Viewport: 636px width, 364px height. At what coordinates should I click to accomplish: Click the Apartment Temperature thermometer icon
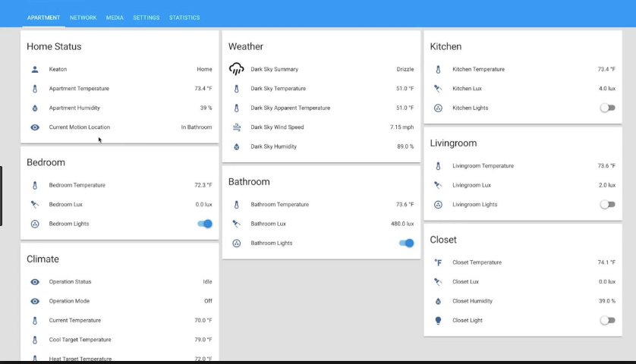click(35, 89)
